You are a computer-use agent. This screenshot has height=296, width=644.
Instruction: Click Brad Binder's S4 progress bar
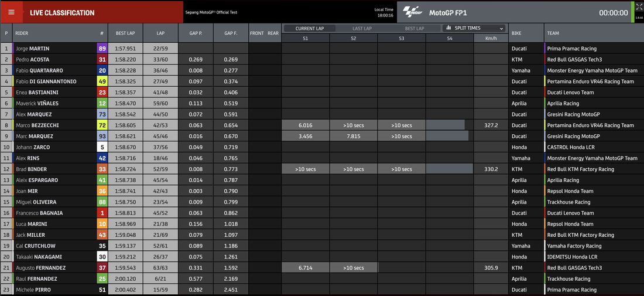449,169
